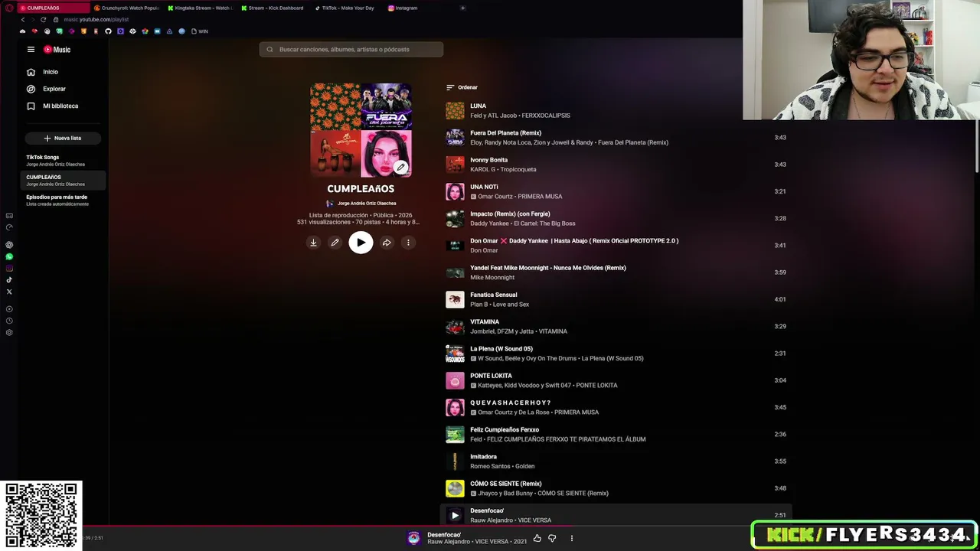Open TikTok in the browser sidebar

[9, 280]
